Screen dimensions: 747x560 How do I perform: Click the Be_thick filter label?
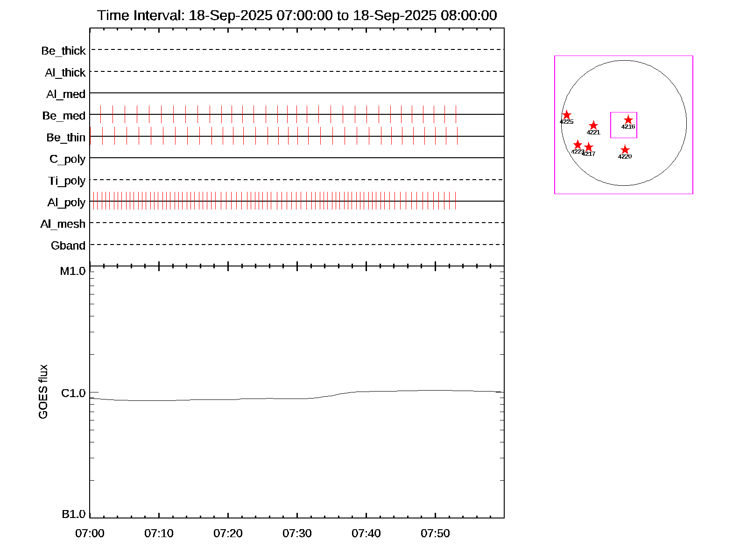[63, 51]
